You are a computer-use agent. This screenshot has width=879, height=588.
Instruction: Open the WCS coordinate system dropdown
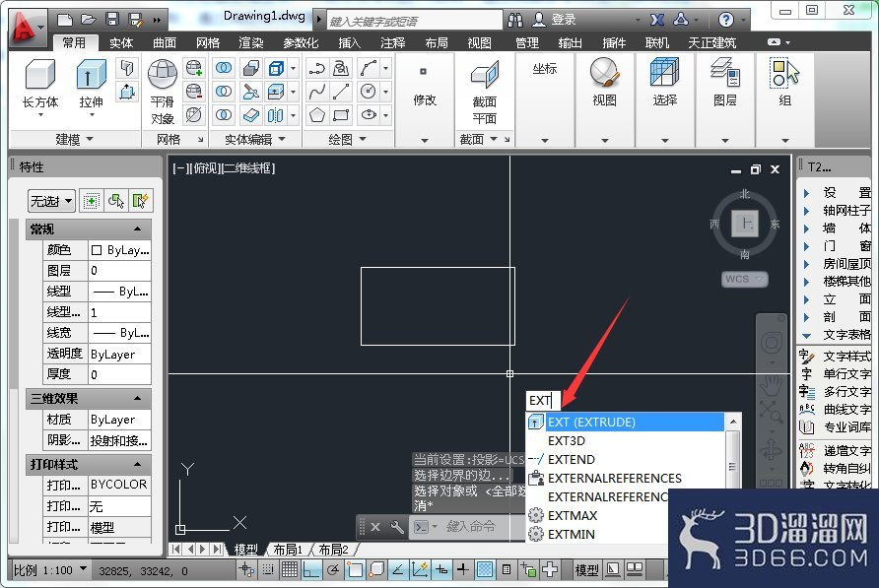coord(744,279)
